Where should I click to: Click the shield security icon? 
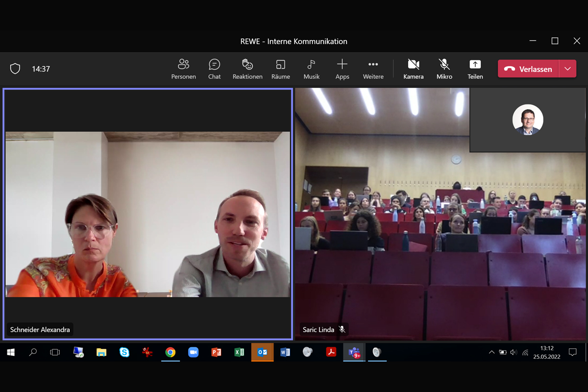coord(15,69)
